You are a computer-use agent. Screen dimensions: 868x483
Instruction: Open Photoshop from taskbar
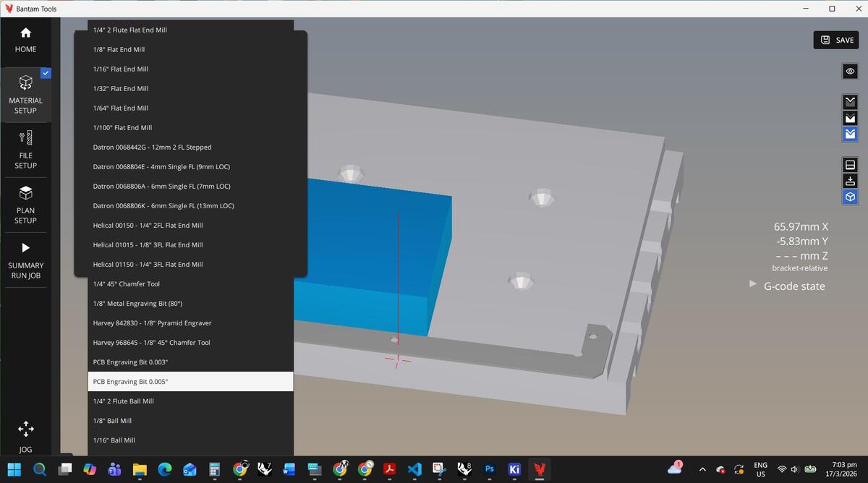click(490, 469)
